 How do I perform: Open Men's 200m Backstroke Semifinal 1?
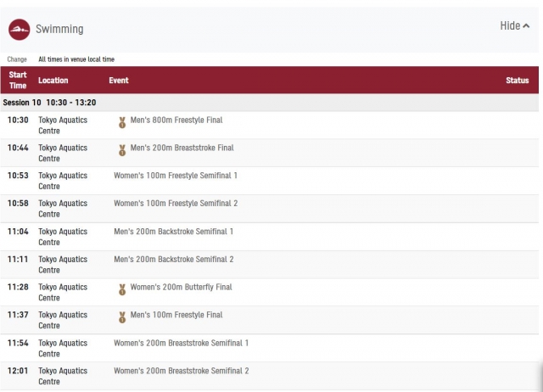(173, 232)
